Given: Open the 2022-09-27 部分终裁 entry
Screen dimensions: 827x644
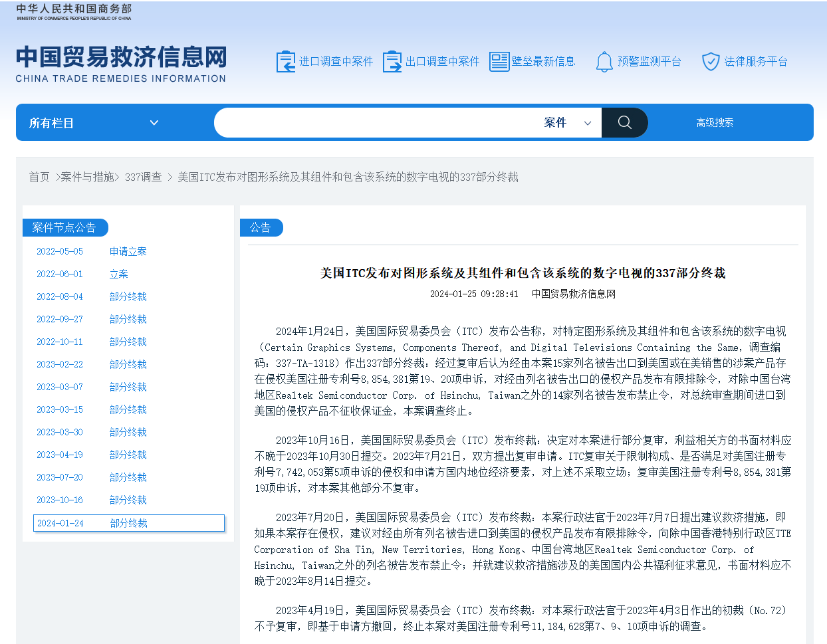Looking at the screenshot, I should (92, 319).
